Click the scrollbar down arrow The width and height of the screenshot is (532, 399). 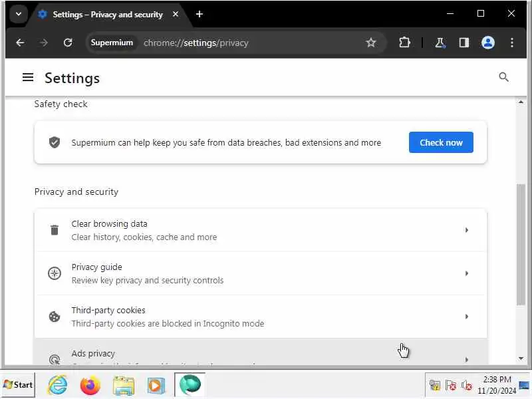click(x=521, y=358)
